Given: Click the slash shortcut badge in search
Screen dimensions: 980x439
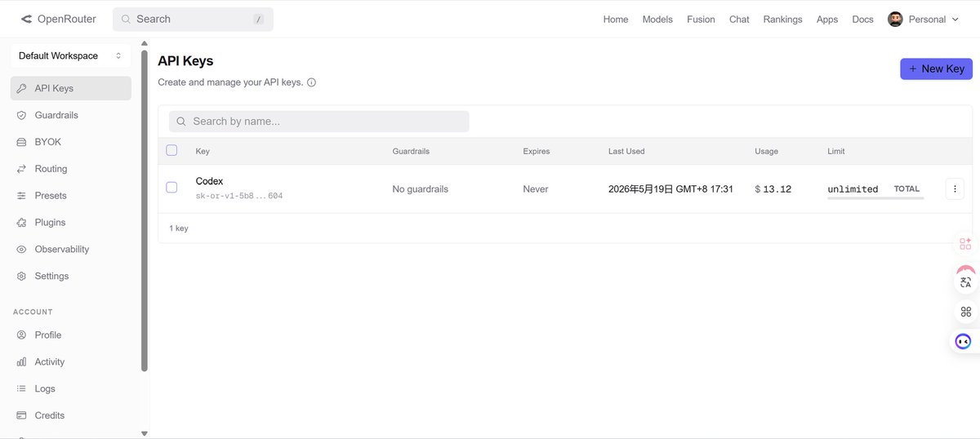Looking at the screenshot, I should tap(259, 20).
